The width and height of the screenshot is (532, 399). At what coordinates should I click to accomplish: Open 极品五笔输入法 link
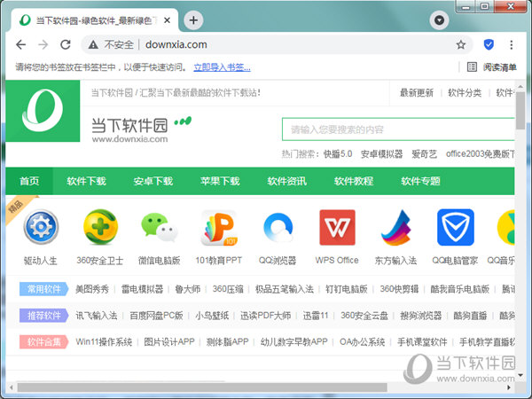(x=285, y=289)
